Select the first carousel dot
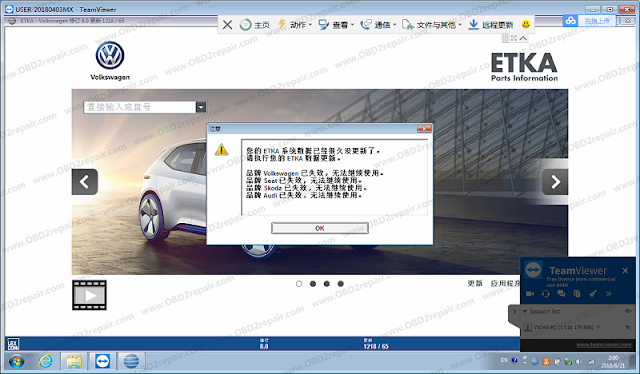640x374 pixels. (299, 284)
